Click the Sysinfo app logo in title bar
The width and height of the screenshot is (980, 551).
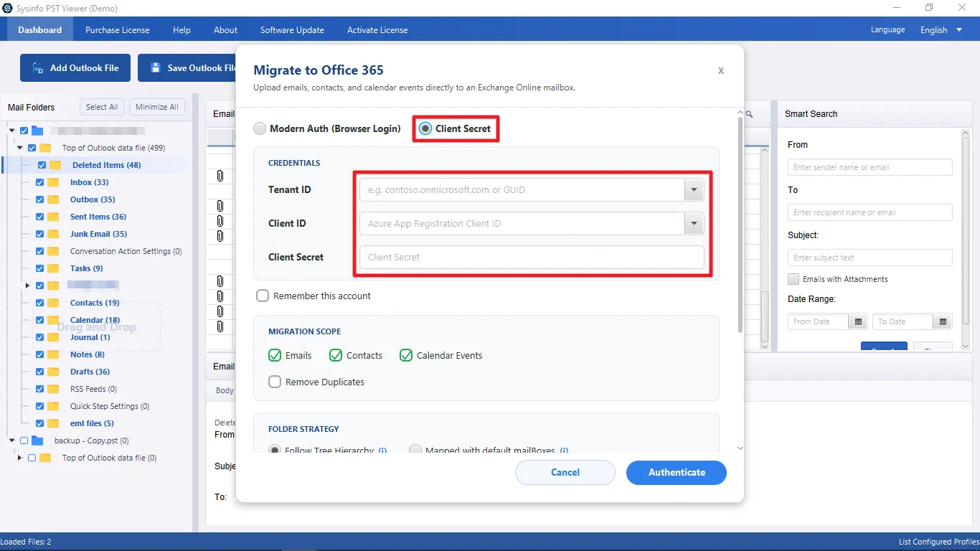click(x=6, y=9)
